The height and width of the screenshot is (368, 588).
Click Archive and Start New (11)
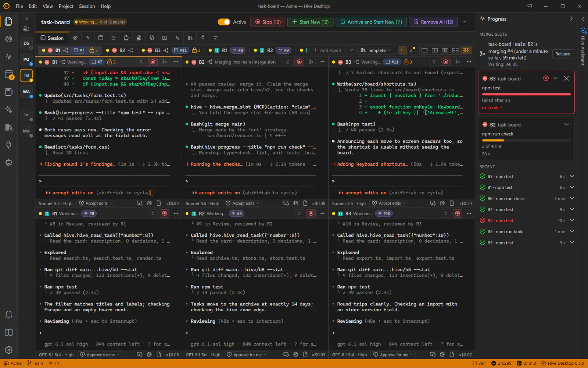click(x=371, y=22)
